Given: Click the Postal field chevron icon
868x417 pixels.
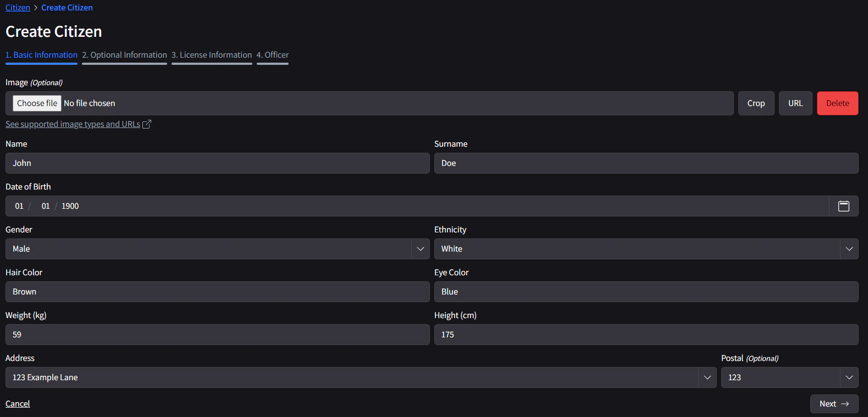Looking at the screenshot, I should point(849,377).
